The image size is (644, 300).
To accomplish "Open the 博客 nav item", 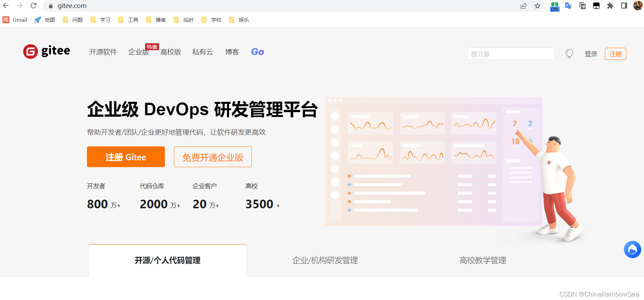I will pyautogui.click(x=232, y=52).
